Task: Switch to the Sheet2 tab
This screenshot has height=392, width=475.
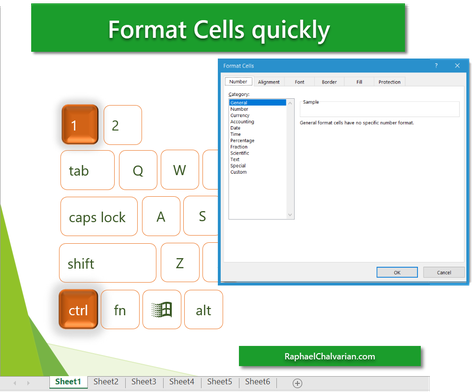Action: pos(106,382)
